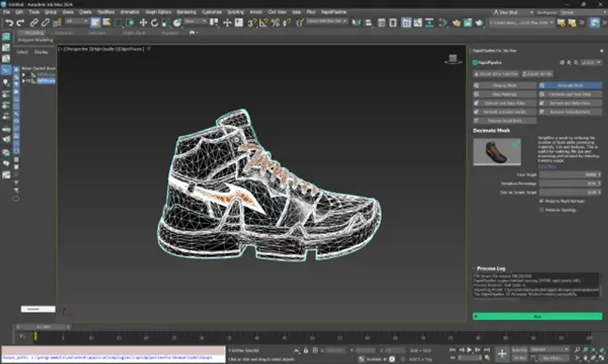Viewport: 608px width, 364px height.
Task: Open the Material Editor toolbar icon
Action: 442,23
